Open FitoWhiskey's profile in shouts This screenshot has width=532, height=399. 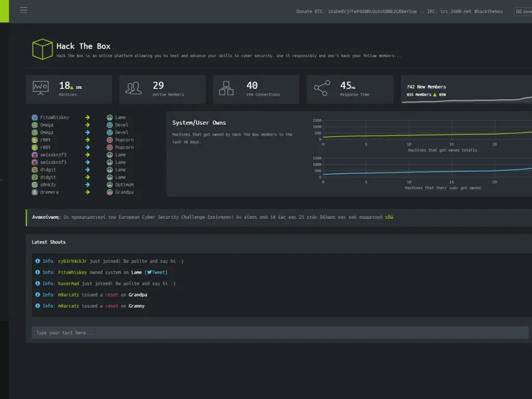tap(72, 272)
